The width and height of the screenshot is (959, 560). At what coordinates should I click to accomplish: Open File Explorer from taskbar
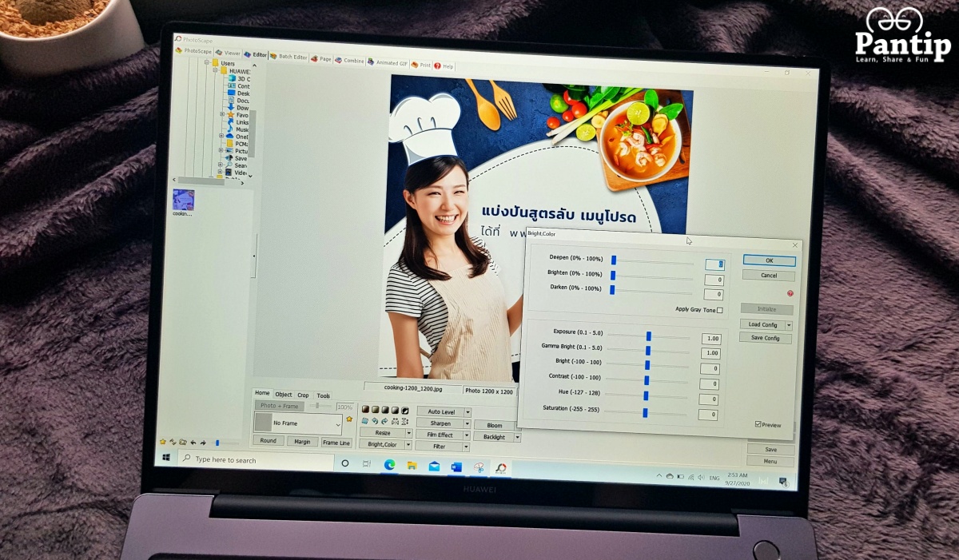click(412, 466)
